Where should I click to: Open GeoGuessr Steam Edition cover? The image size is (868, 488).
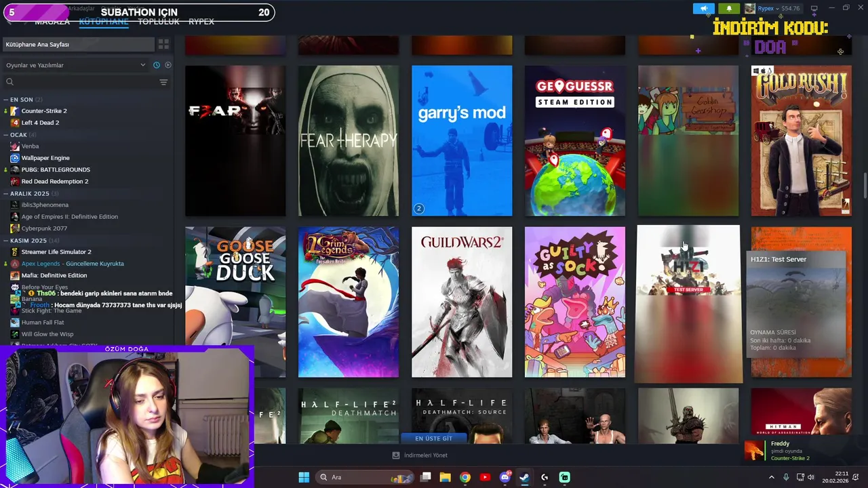[575, 141]
